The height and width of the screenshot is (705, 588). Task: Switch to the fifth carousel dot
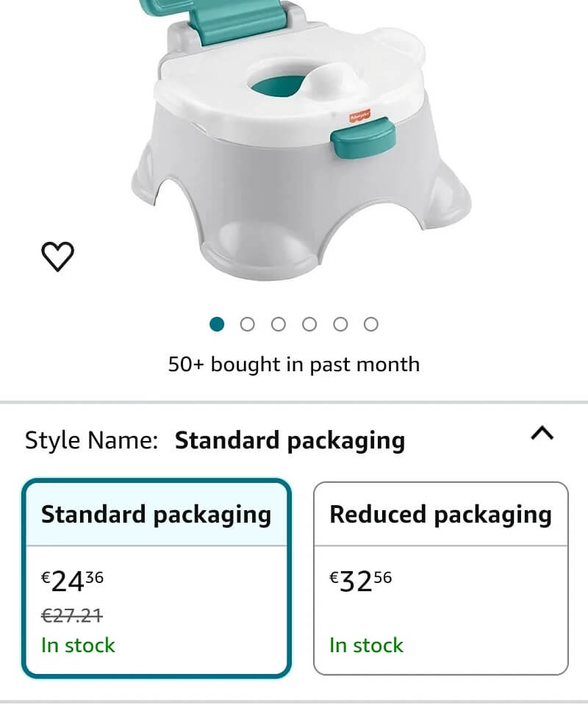pyautogui.click(x=340, y=324)
